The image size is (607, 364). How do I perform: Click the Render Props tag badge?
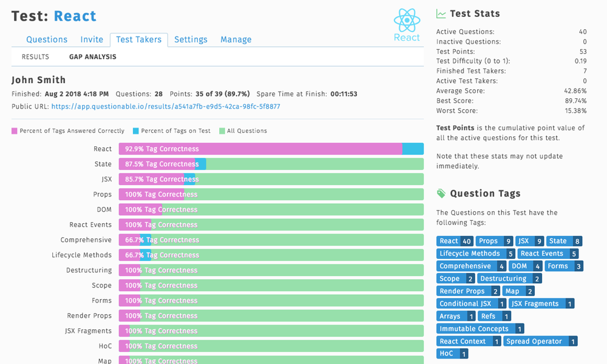469,291
